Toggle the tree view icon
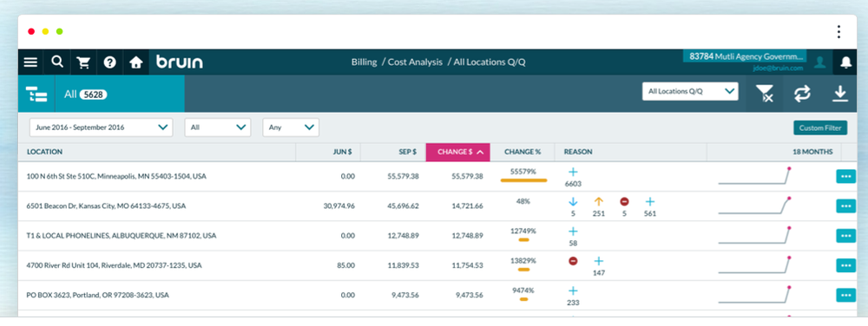This screenshot has height=326, width=868. pos(36,94)
